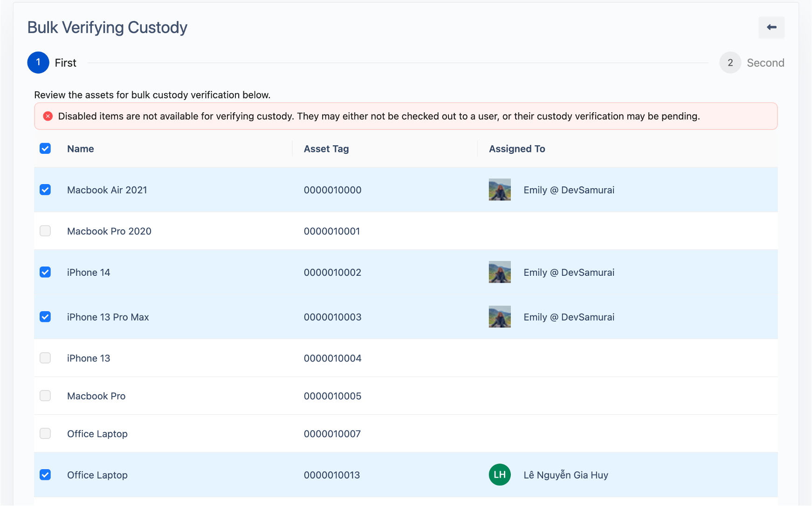Click the red error icon in alert
Image resolution: width=812 pixels, height=506 pixels.
(x=48, y=116)
